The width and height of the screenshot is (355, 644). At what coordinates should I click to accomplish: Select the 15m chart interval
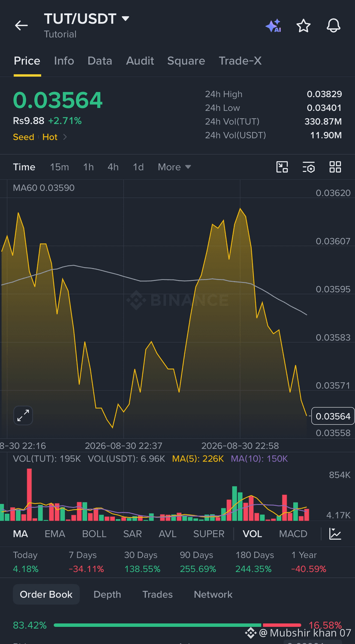[x=59, y=167]
